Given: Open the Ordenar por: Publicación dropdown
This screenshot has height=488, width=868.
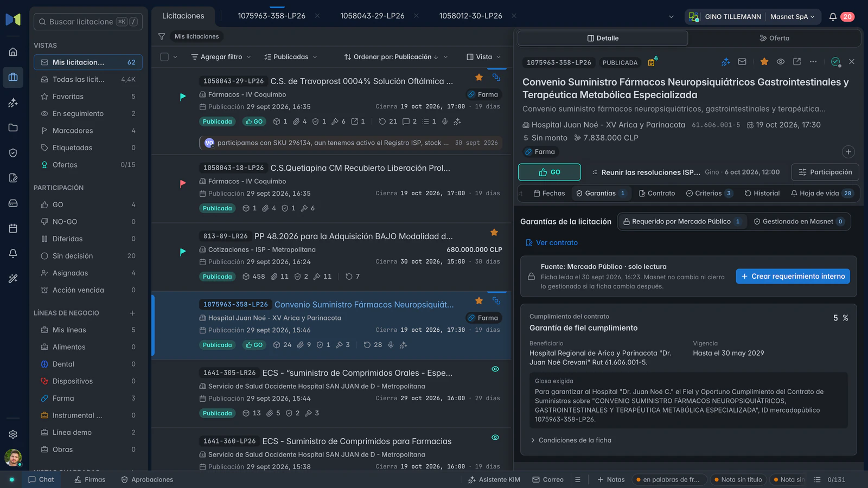Looking at the screenshot, I should (396, 57).
